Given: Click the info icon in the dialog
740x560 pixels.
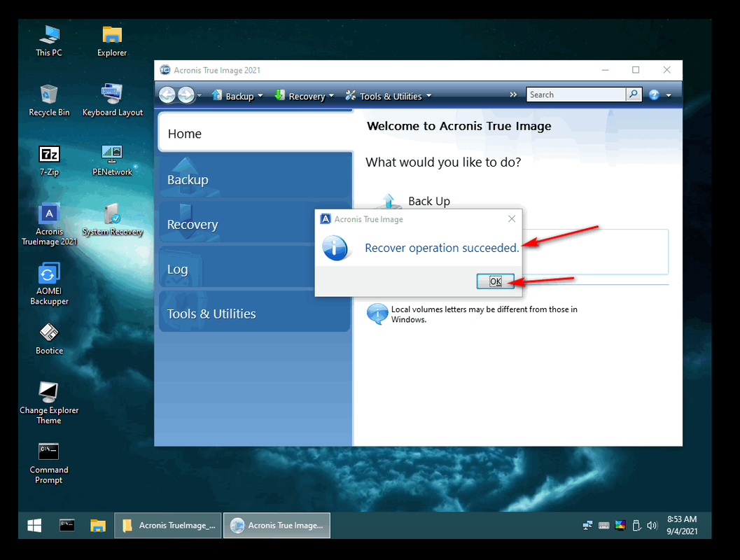Looking at the screenshot, I should [335, 248].
